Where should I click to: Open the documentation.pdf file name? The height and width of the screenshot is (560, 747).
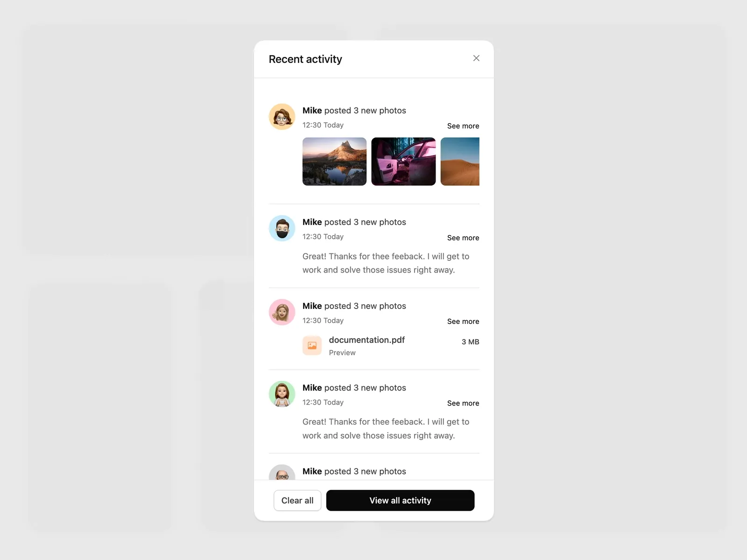point(367,340)
